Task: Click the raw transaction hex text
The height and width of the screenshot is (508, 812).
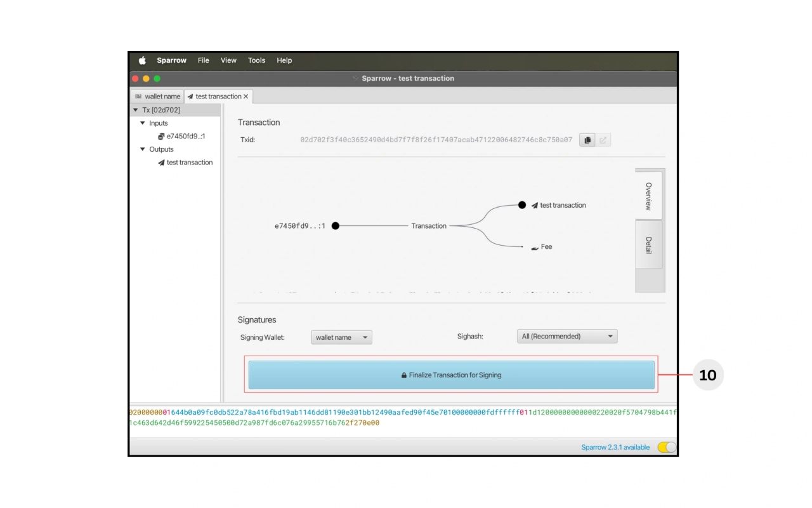Action: click(x=403, y=417)
